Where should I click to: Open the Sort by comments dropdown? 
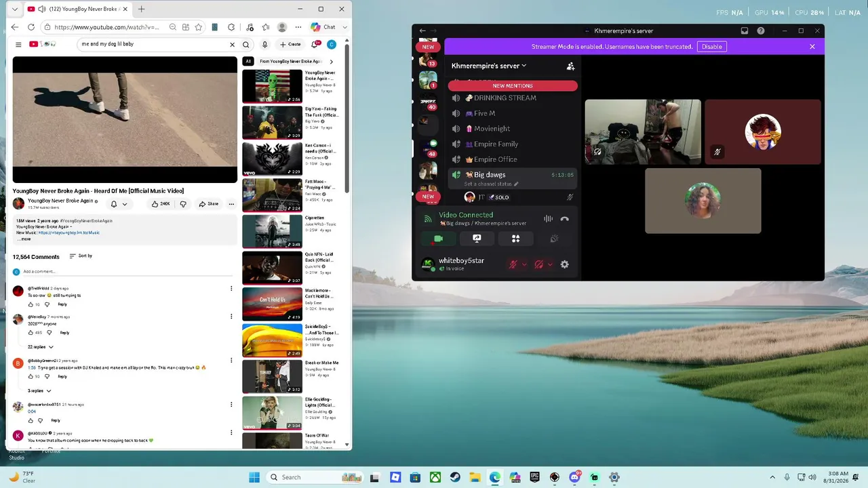coord(81,256)
